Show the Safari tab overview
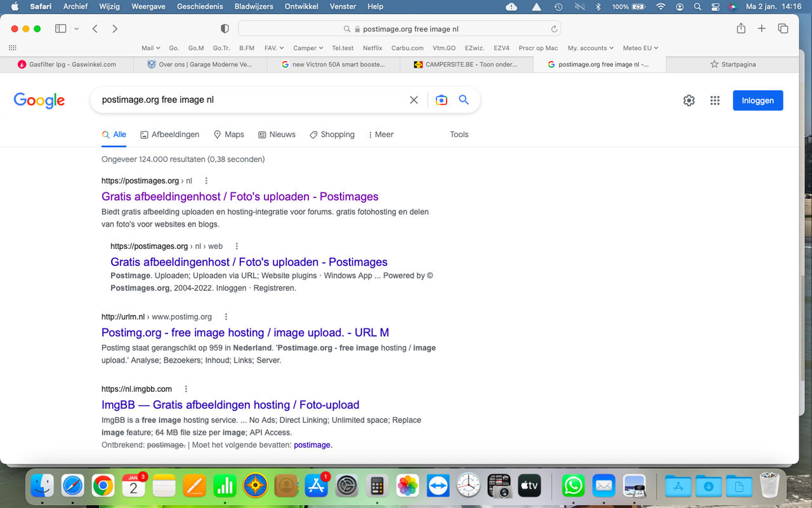The height and width of the screenshot is (508, 812). pyautogui.click(x=783, y=29)
